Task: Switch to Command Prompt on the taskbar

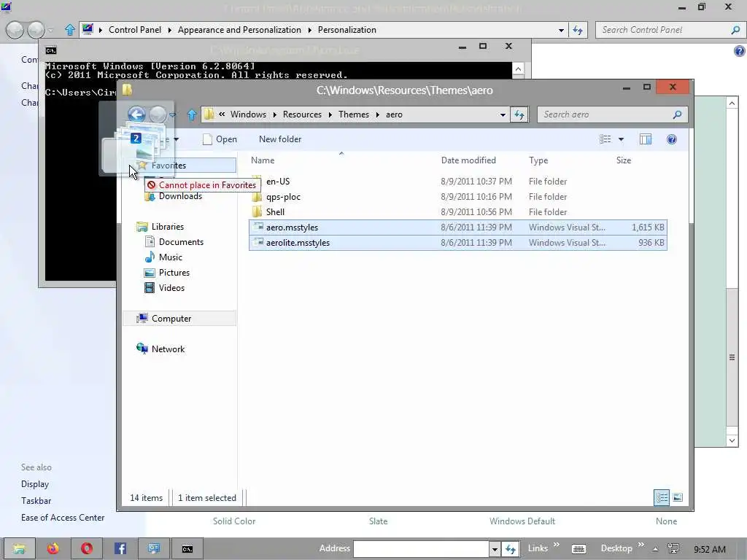Action: (x=187, y=548)
